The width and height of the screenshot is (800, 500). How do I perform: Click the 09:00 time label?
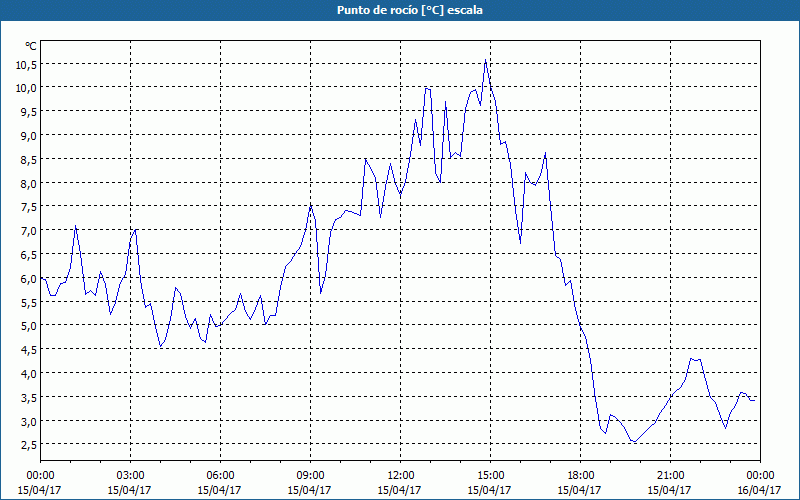coord(310,476)
